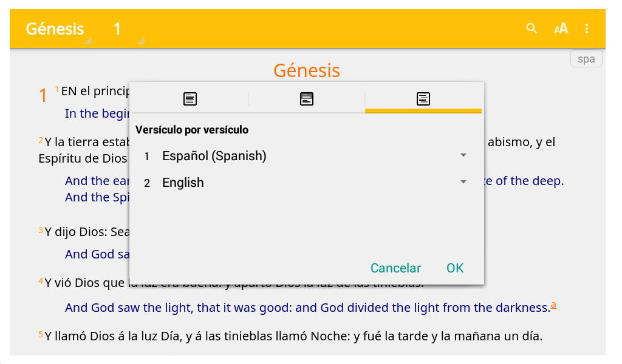Image resolution: width=622 pixels, height=364 pixels.
Task: Select the two pane layout tab
Action: 307,99
